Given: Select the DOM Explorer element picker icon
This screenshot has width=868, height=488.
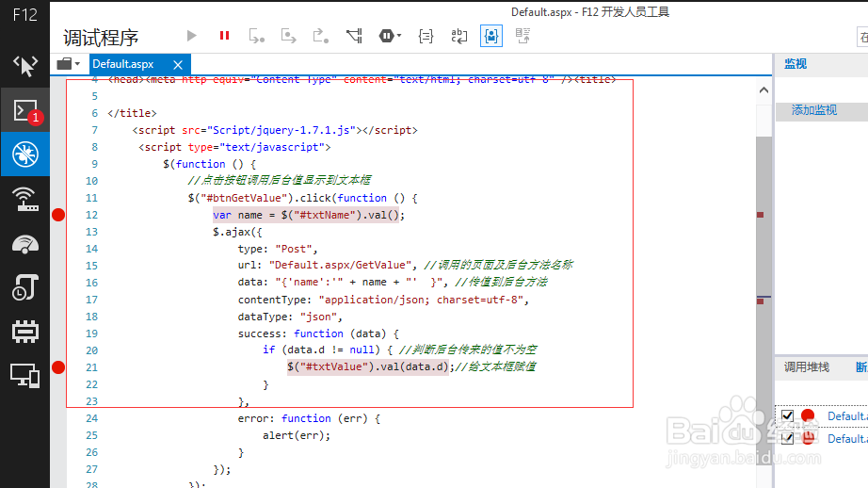Looking at the screenshot, I should click(24, 65).
